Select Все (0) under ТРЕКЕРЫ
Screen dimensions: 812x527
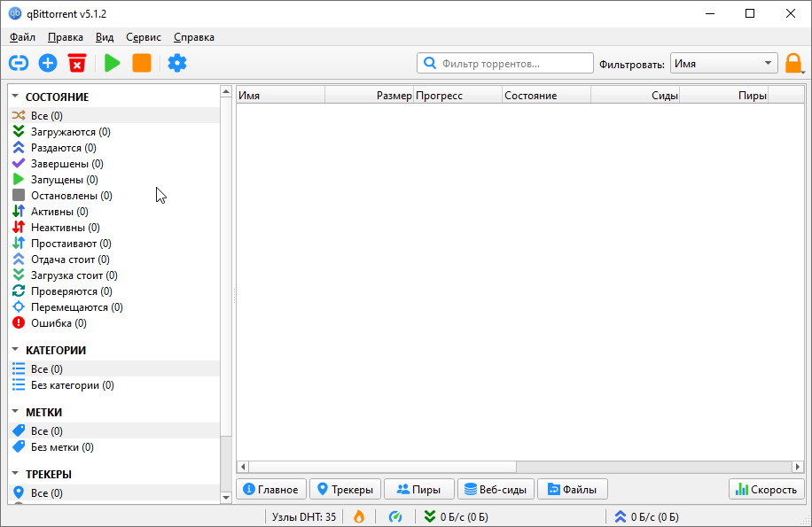114,492
